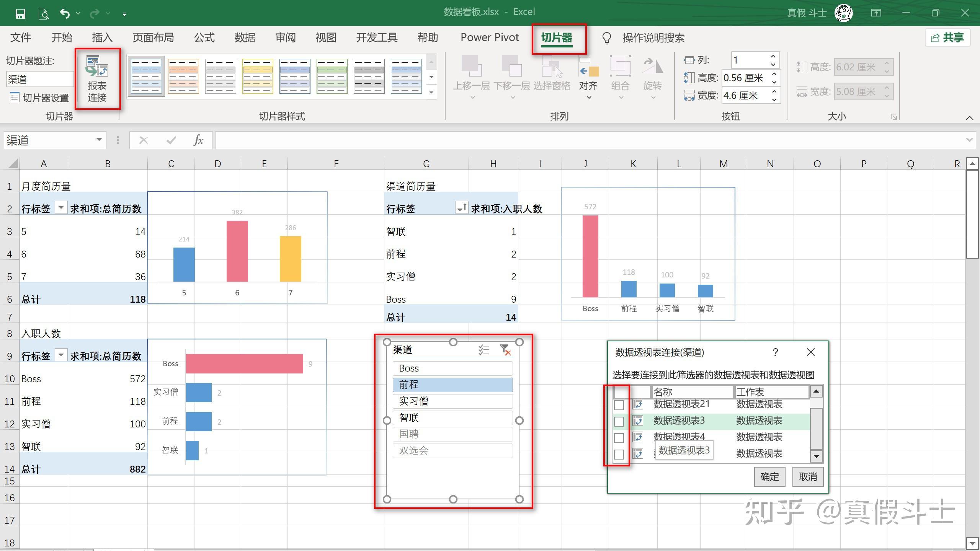This screenshot has width=980, height=551.
Task: Toggle multi-select icon in 渠道 slicer
Action: pos(483,350)
